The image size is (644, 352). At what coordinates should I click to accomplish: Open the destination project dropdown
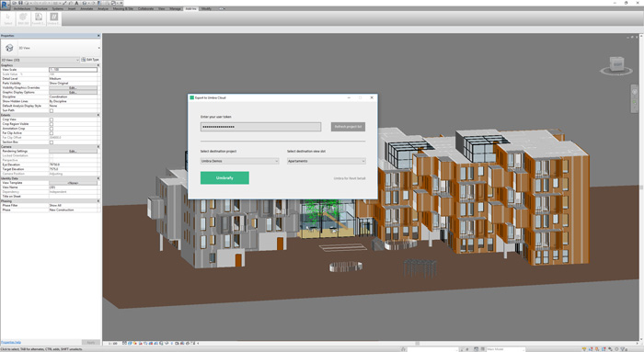[x=240, y=161]
